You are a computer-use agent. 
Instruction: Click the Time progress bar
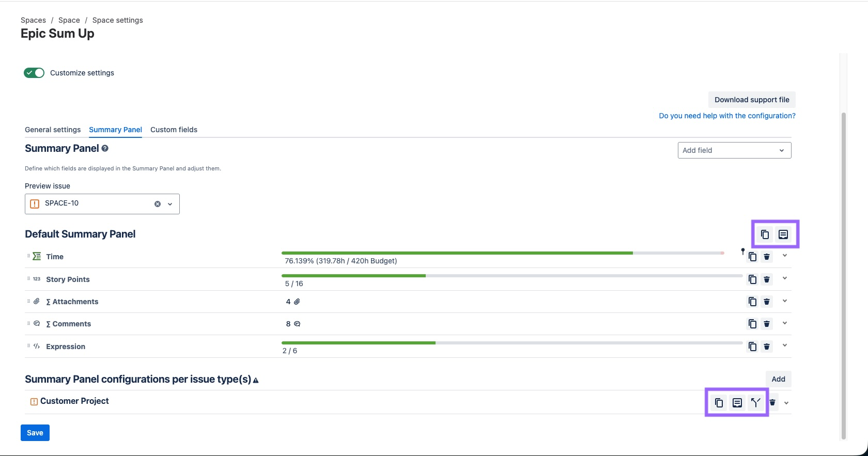pos(501,253)
